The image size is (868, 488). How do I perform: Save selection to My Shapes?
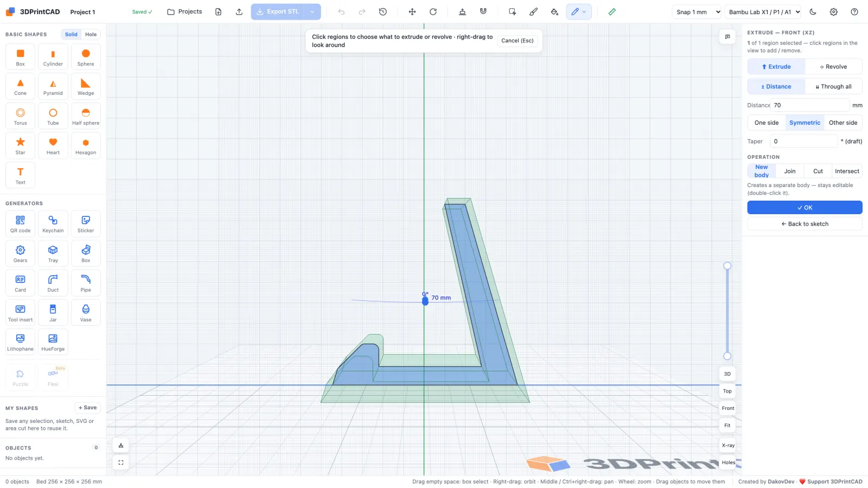click(88, 408)
